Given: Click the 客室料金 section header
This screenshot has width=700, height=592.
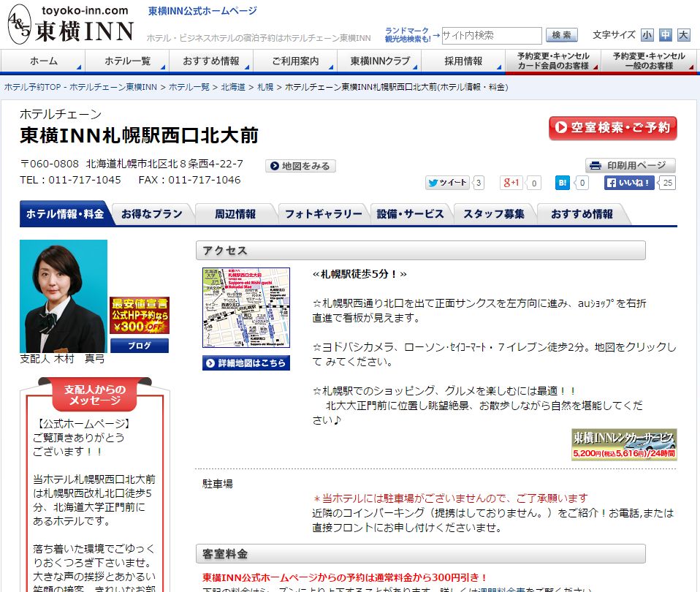Looking at the screenshot, I should pyautogui.click(x=421, y=553).
